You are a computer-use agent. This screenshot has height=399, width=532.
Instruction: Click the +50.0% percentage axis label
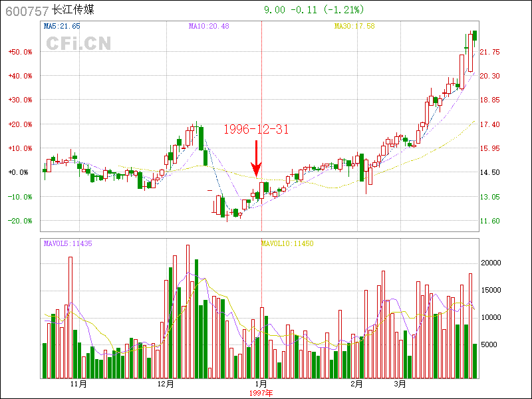coord(20,52)
